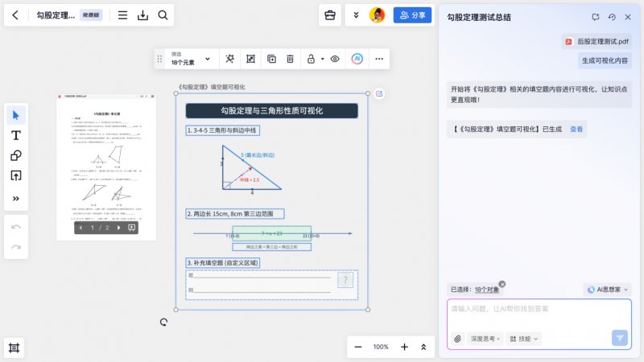
Task: Open the more options ellipsis menu
Action: click(x=379, y=59)
